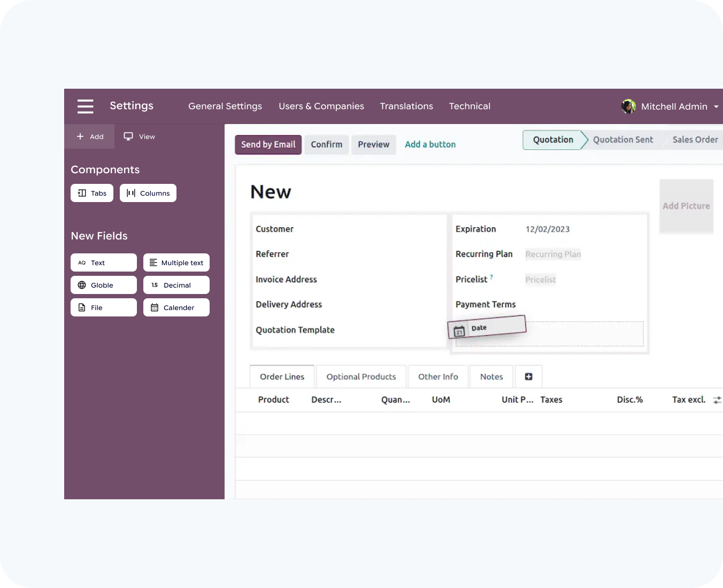
Task: Select Quotation Sent status stage
Action: click(623, 140)
